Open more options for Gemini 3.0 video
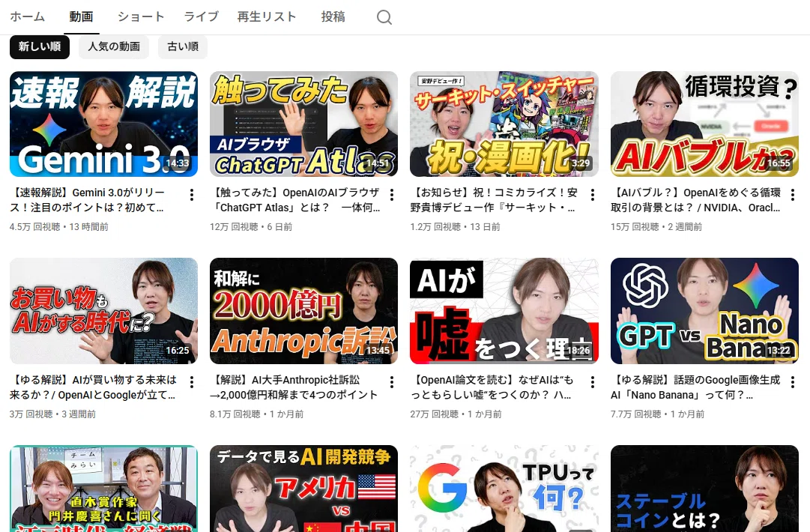Screen dimensions: 810x532 (192, 195)
